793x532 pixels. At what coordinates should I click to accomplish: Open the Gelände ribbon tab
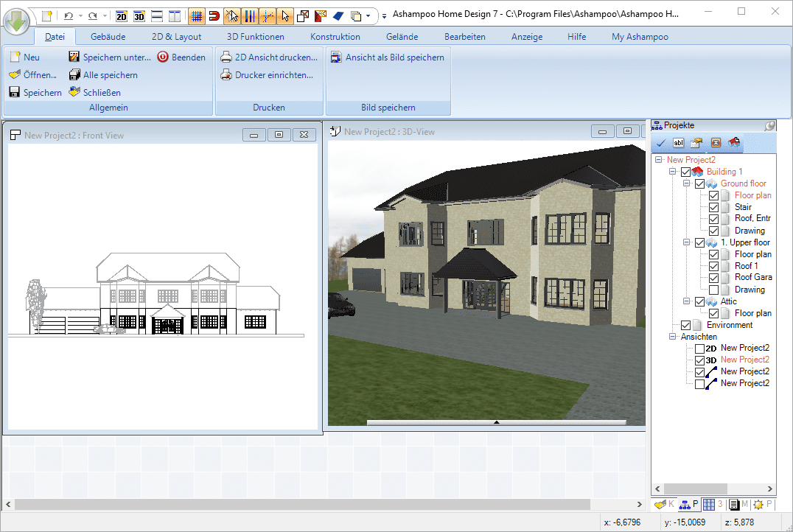[x=402, y=35]
